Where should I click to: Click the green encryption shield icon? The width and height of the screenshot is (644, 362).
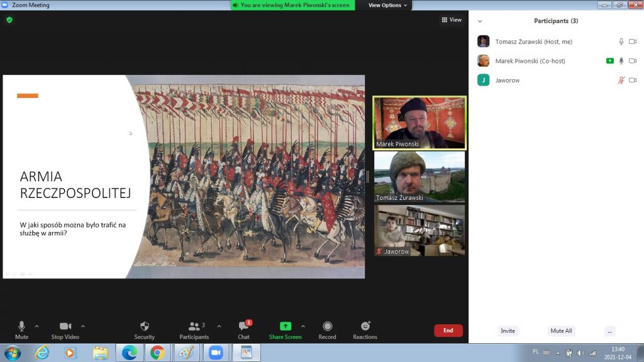(9, 20)
